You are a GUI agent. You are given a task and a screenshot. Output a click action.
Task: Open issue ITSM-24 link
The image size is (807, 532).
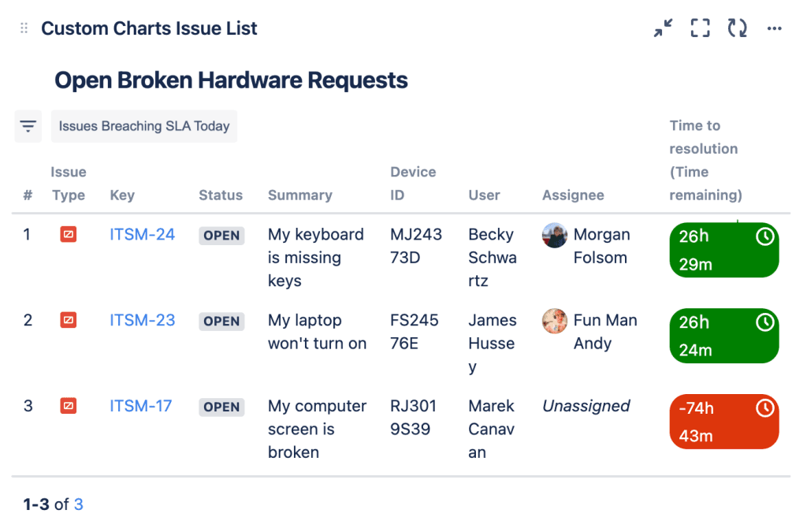(x=142, y=234)
